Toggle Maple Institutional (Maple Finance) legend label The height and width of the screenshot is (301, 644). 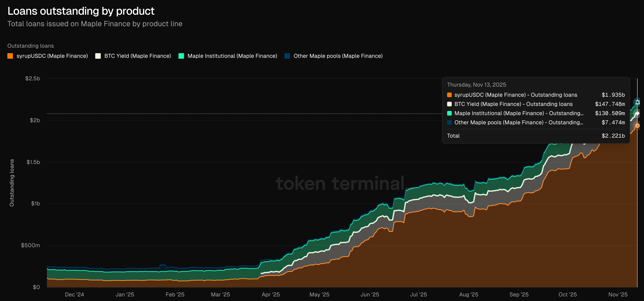point(232,56)
